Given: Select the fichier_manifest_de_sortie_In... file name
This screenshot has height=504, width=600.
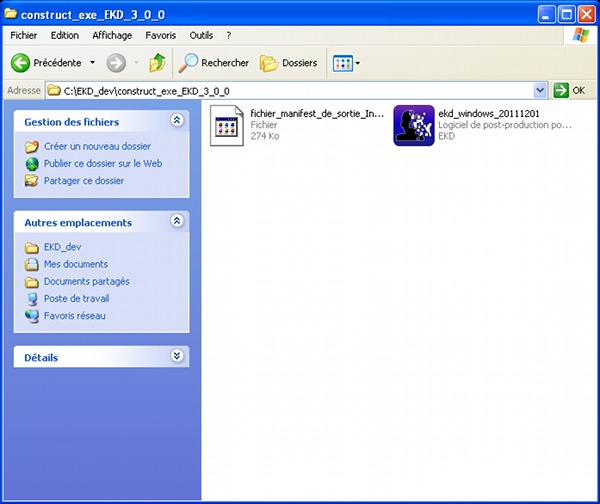Looking at the screenshot, I should coord(317,114).
